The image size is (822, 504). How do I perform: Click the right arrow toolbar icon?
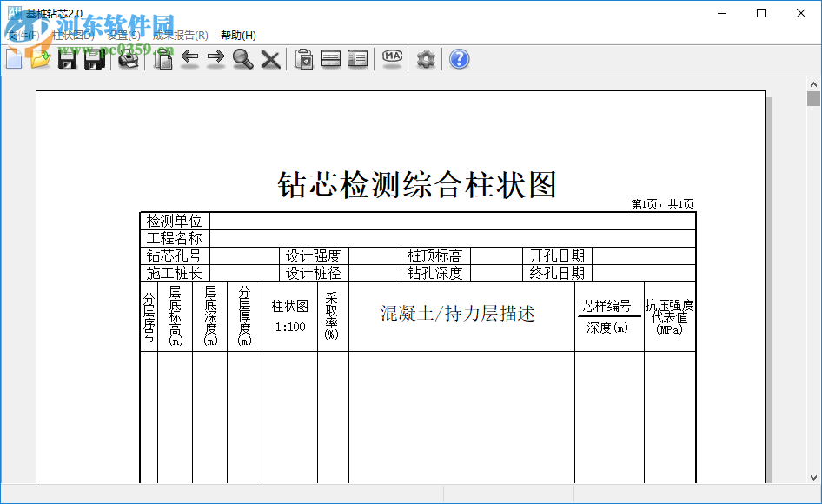tap(215, 59)
